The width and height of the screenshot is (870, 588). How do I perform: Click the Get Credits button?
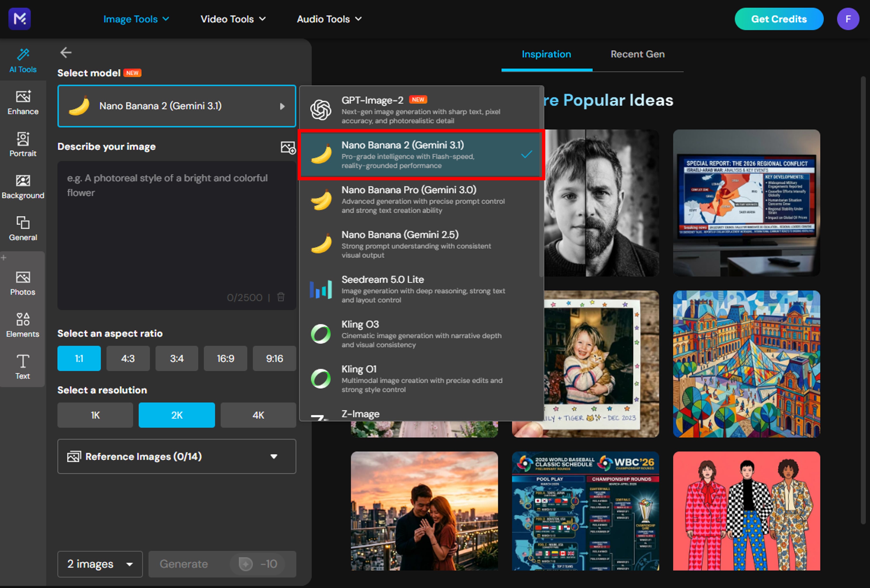779,19
